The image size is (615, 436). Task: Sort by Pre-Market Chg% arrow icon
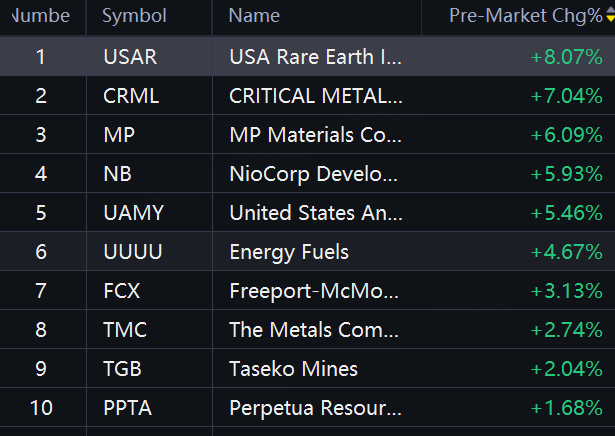tap(610, 14)
